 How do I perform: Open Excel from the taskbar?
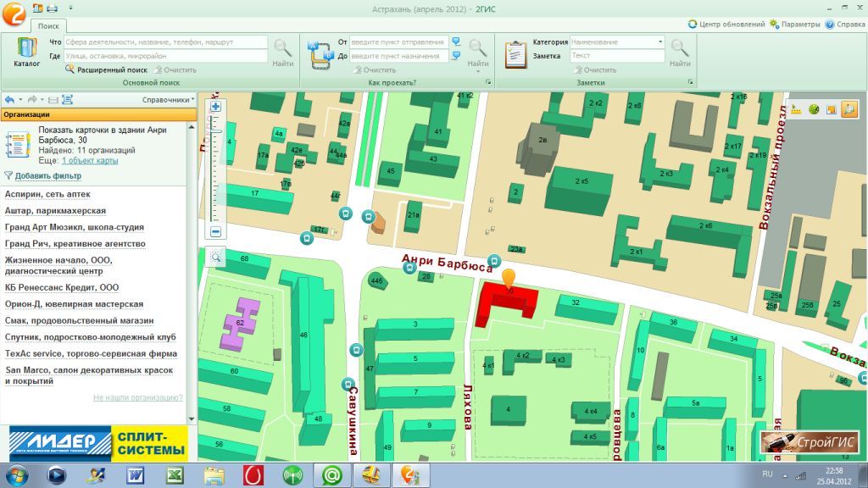click(175, 475)
